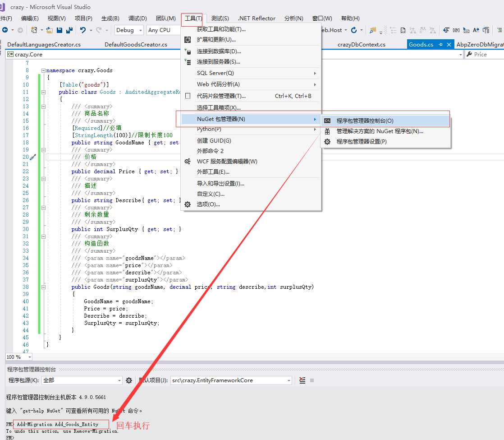Click the Refresh browser link icon
This screenshot has height=440, width=504.
[354, 30]
